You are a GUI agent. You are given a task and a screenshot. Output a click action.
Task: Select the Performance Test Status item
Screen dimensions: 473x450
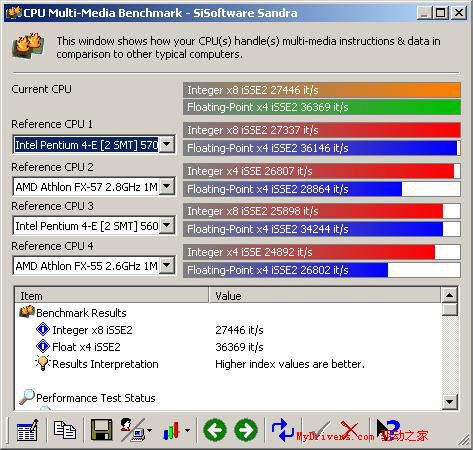click(x=96, y=398)
